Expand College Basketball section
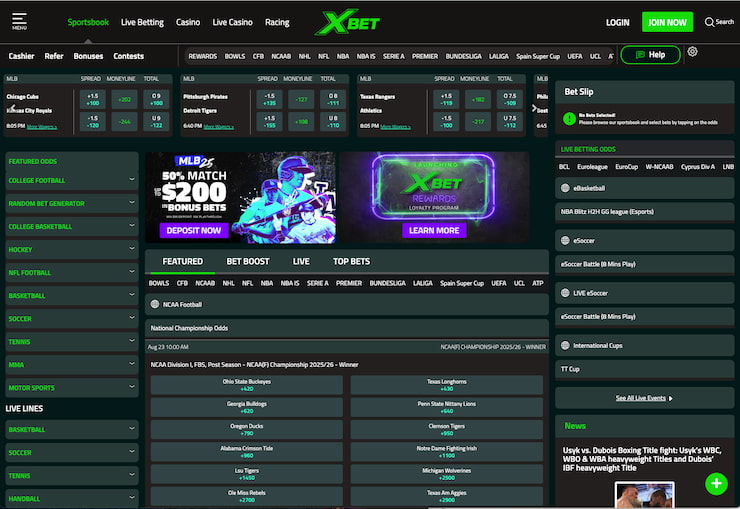Screen dimensions: 740x509 pyautogui.click(x=72, y=226)
